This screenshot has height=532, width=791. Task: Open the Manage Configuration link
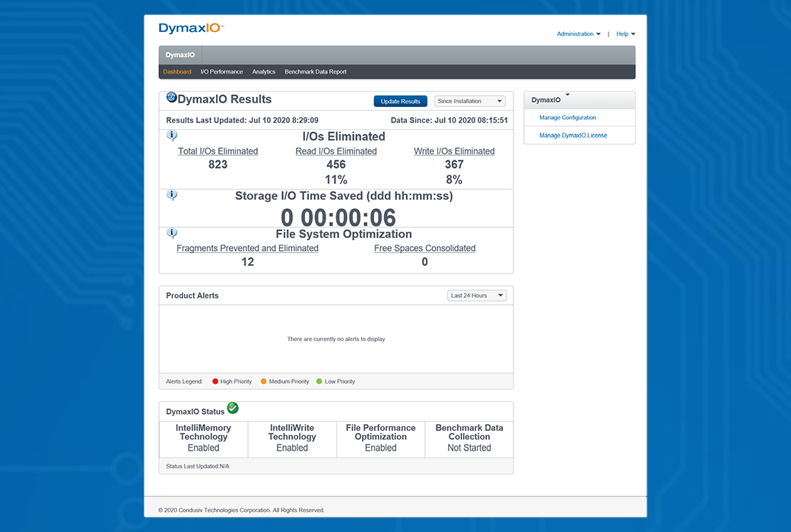[x=567, y=118]
